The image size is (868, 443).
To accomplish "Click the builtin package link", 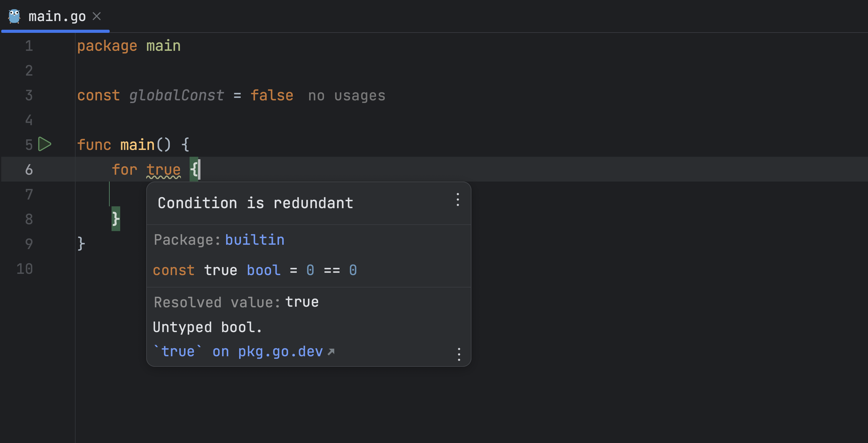I will tap(254, 240).
